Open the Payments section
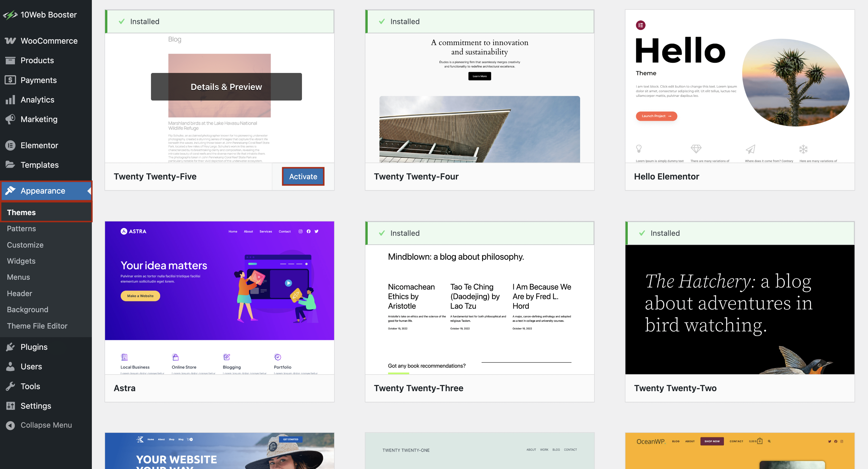 (x=38, y=80)
